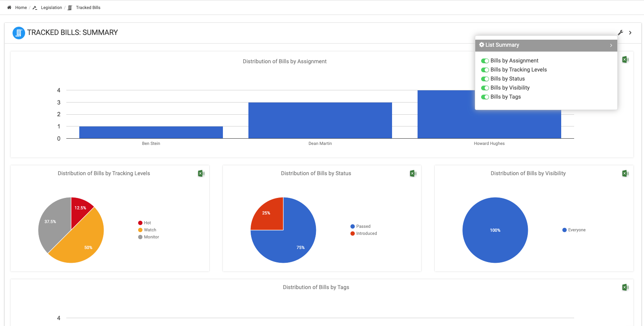Click the Hot legend red dot
The height and width of the screenshot is (326, 644).
tap(140, 223)
